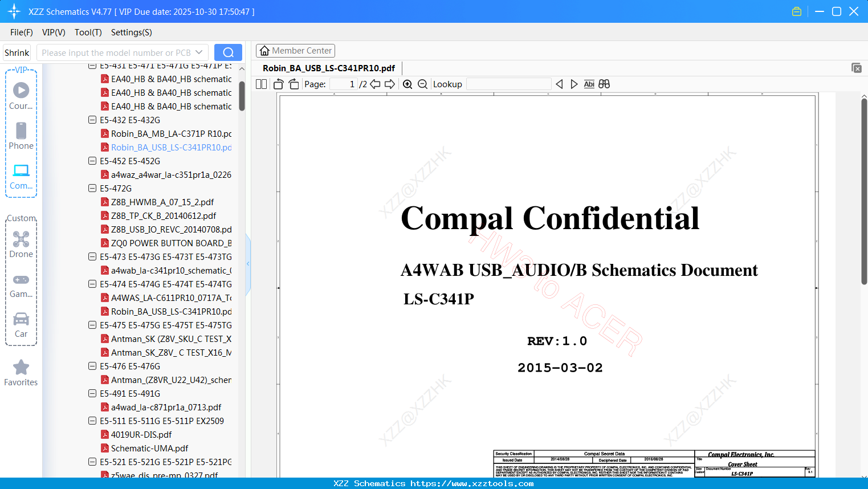Click the Page number field
868x489 pixels.
(344, 84)
